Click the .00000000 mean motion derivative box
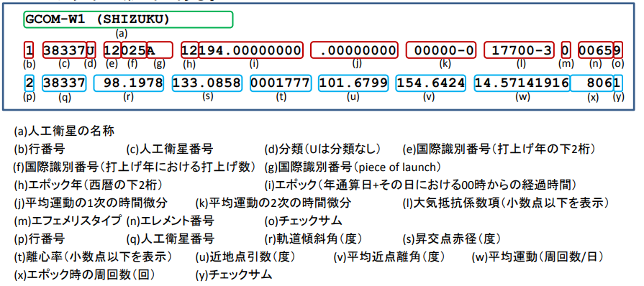This screenshot has height=286, width=644. tap(354, 50)
